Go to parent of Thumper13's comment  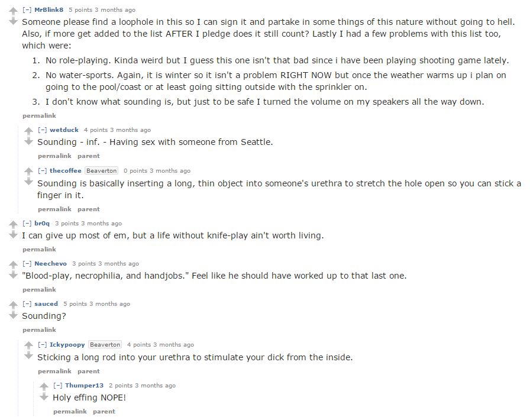point(104,412)
